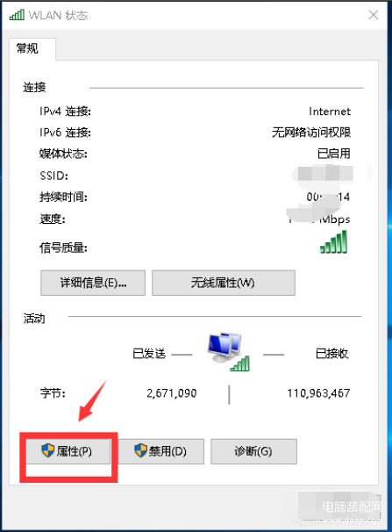Click the 已接收 label
Screen dimensions: 392x532
(x=332, y=354)
